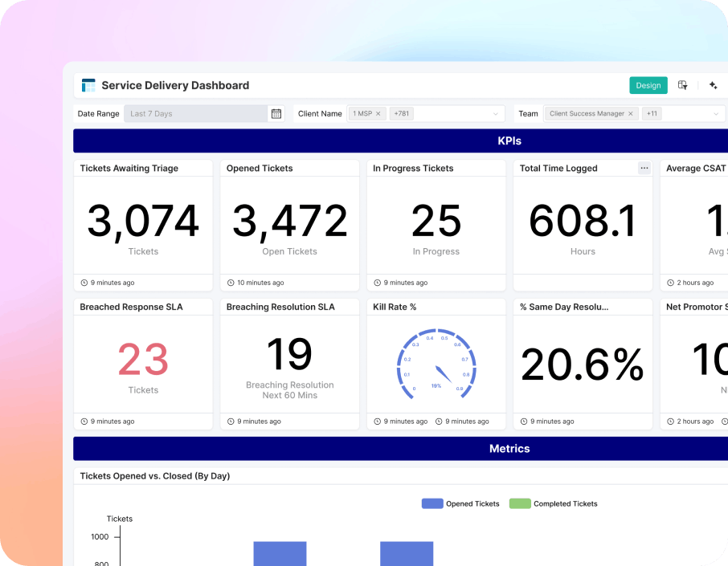Toggle the Opened Tickets legend swatch

coord(432,503)
